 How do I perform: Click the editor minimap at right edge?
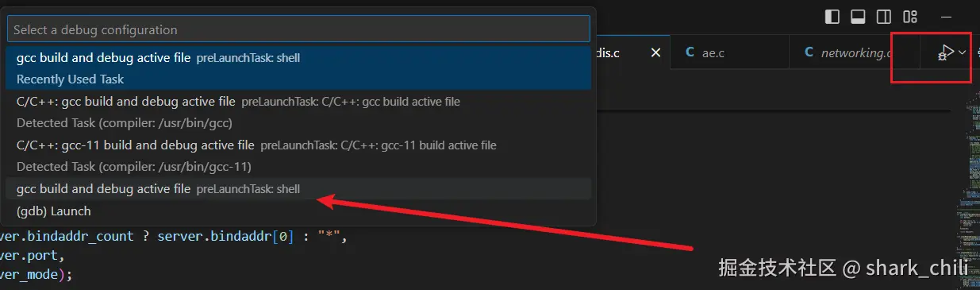pyautogui.click(x=973, y=191)
